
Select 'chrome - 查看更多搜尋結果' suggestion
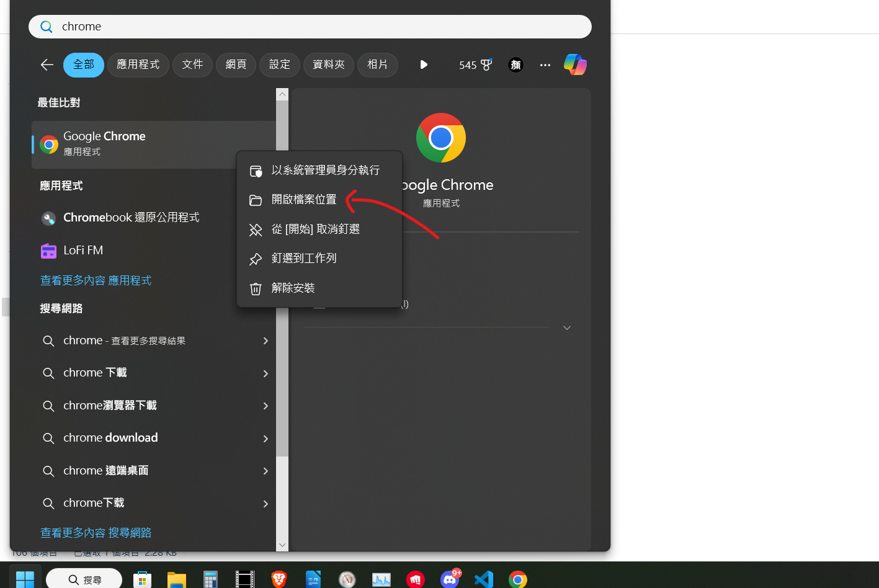(154, 341)
